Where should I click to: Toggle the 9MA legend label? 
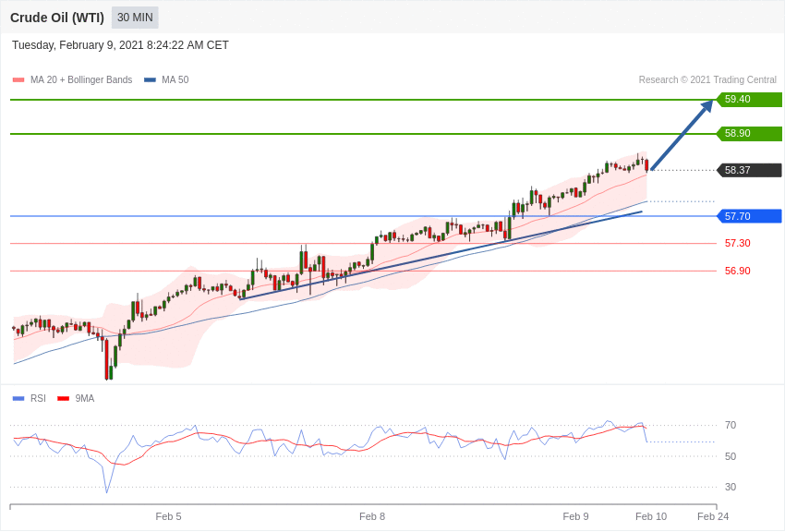pos(85,399)
